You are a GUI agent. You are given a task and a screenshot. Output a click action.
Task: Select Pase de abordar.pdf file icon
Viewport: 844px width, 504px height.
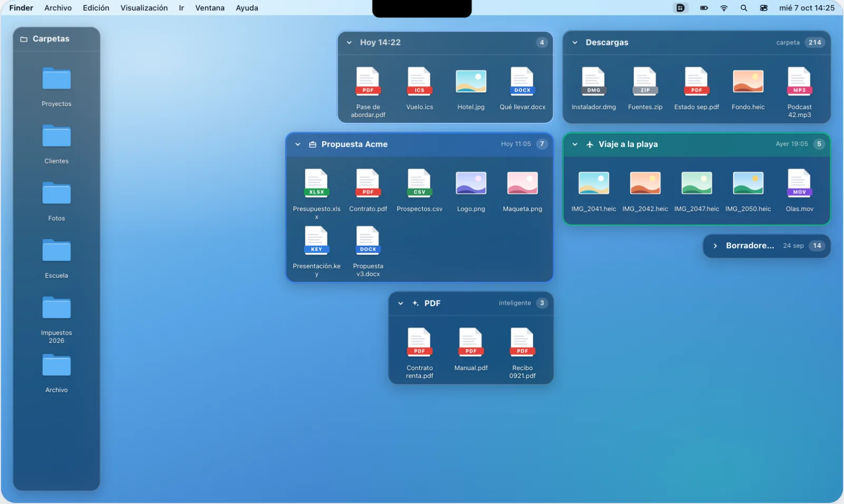[368, 81]
